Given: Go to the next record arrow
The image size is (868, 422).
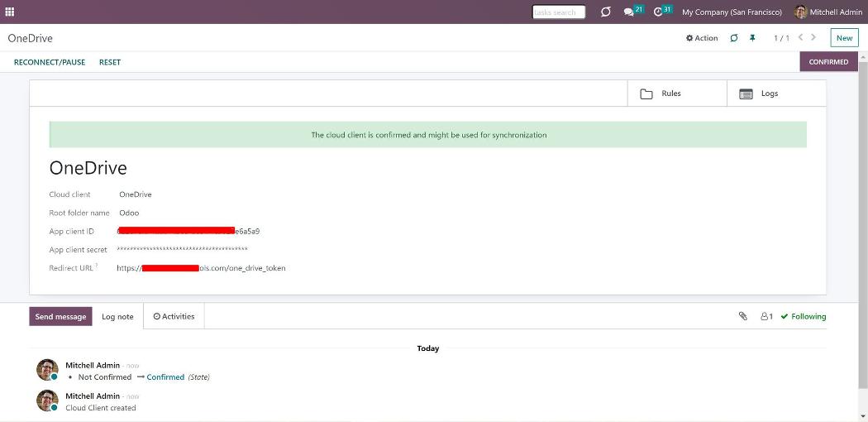Looking at the screenshot, I should tap(813, 37).
